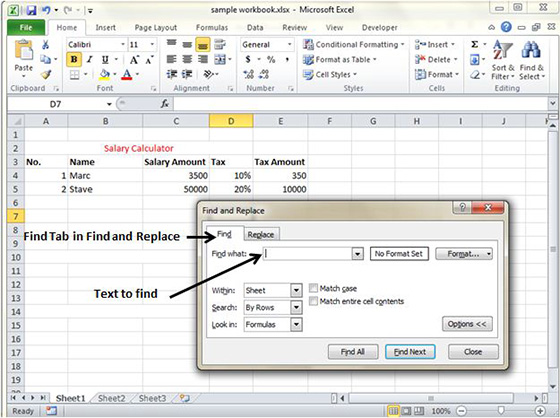Screen dimensions: 560x418
Task: Open the Developer ribbon tab
Action: 379,28
